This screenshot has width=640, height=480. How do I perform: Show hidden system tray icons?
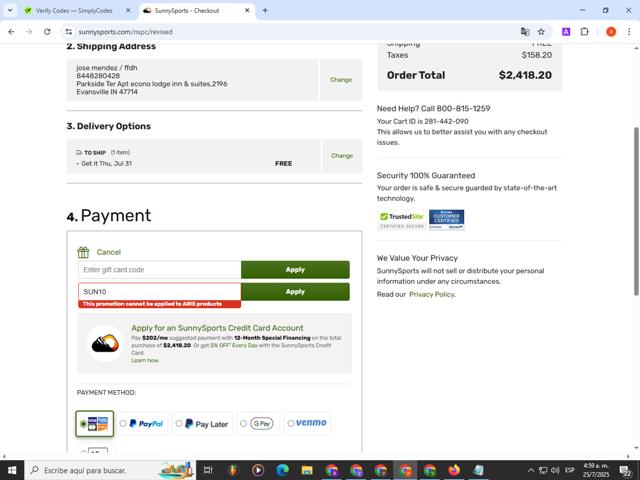531,470
